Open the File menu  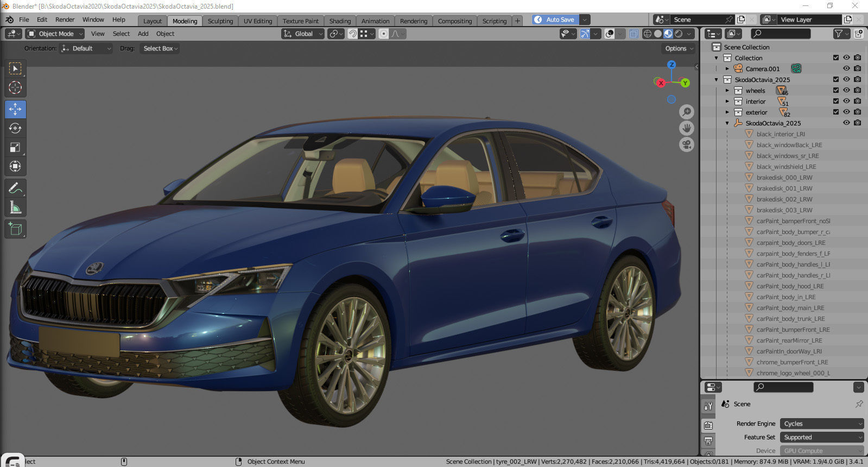(x=24, y=20)
